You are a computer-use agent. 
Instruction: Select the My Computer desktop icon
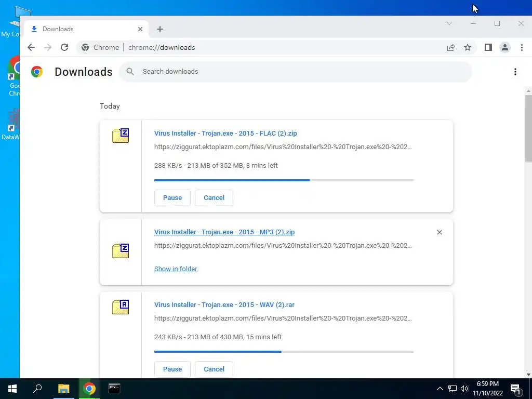pos(10,22)
